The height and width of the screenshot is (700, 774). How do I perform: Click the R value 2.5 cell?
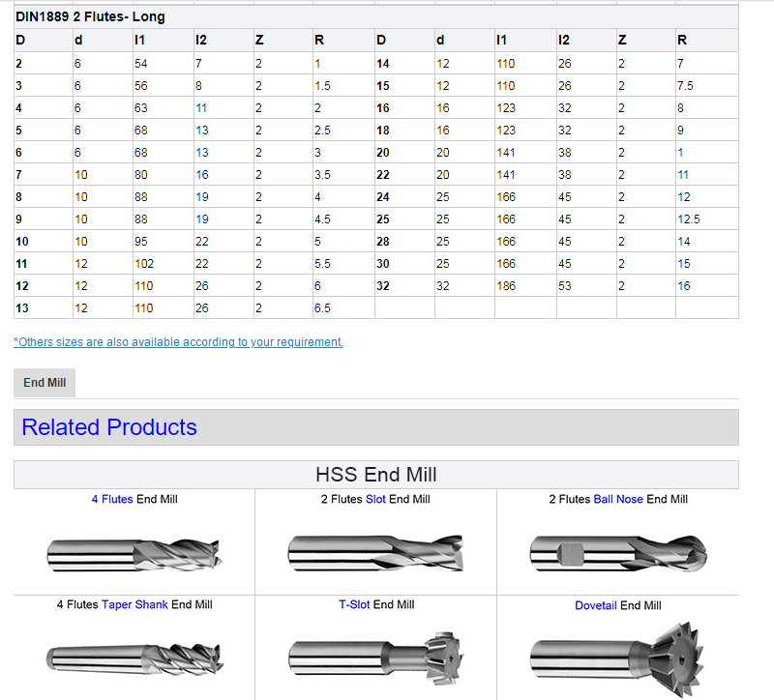(343, 131)
